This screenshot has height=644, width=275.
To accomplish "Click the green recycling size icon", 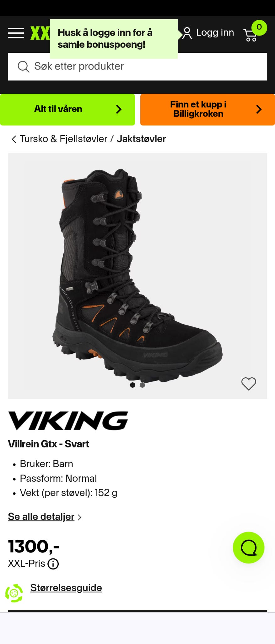I will (14, 593).
